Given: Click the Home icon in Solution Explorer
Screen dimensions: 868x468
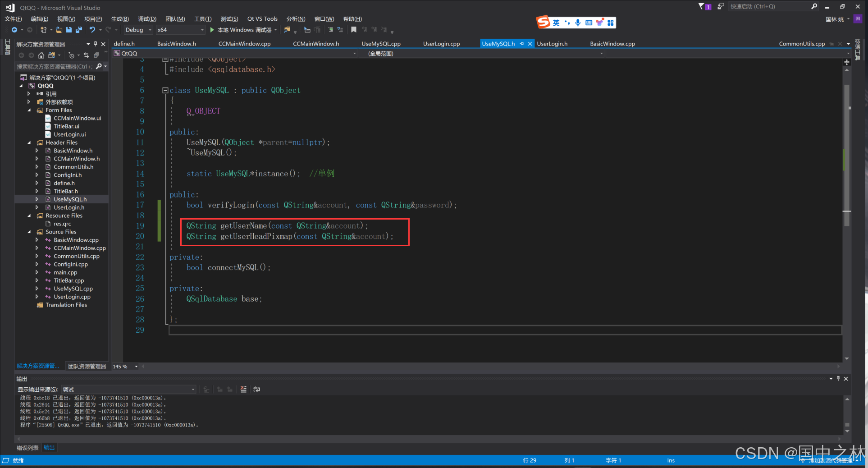Looking at the screenshot, I should [41, 55].
